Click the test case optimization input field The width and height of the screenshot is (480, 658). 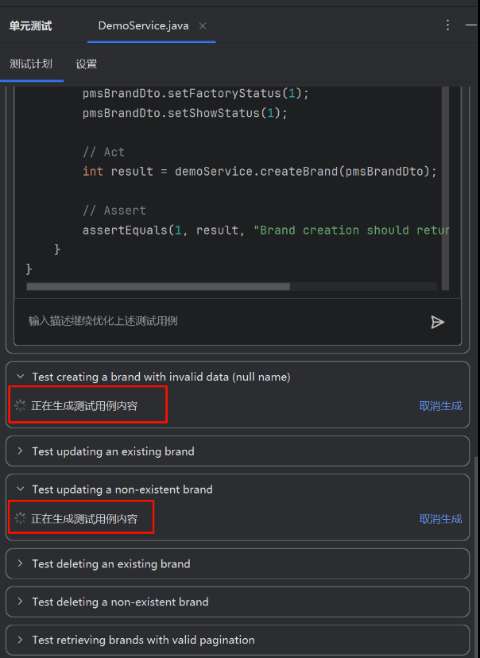point(227,321)
